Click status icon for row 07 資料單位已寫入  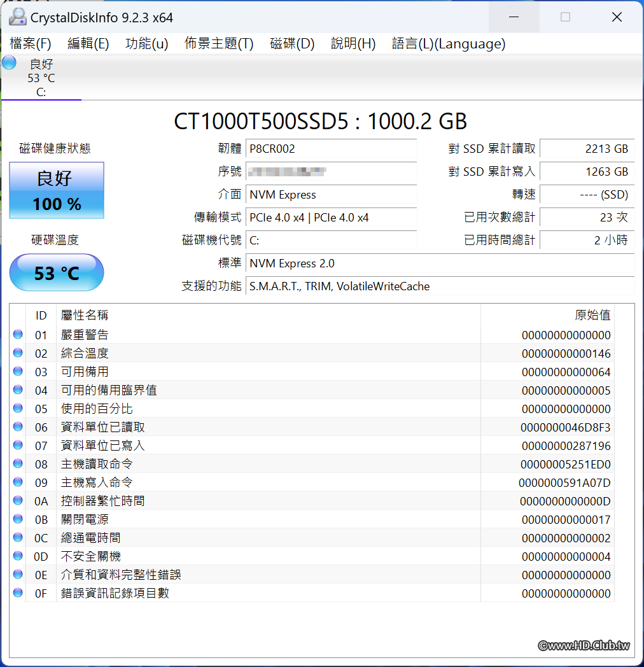point(18,445)
